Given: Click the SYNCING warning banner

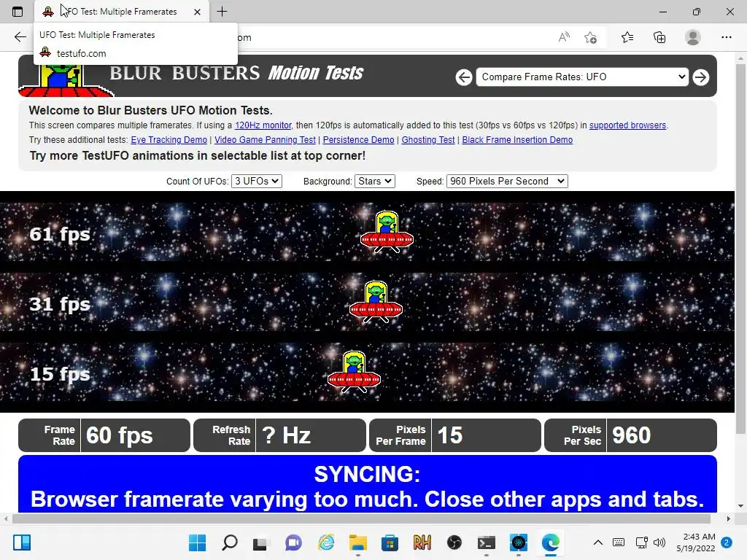Looking at the screenshot, I should [x=368, y=484].
